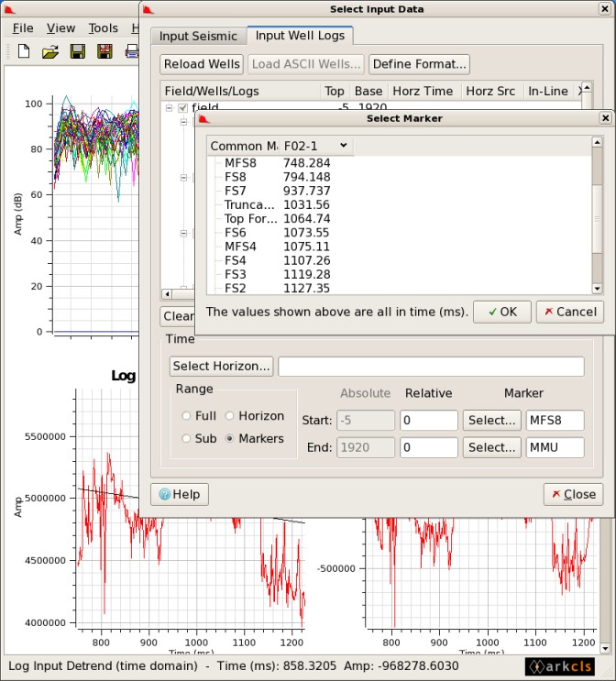
Task: Open the Tools menu
Action: coord(103,28)
